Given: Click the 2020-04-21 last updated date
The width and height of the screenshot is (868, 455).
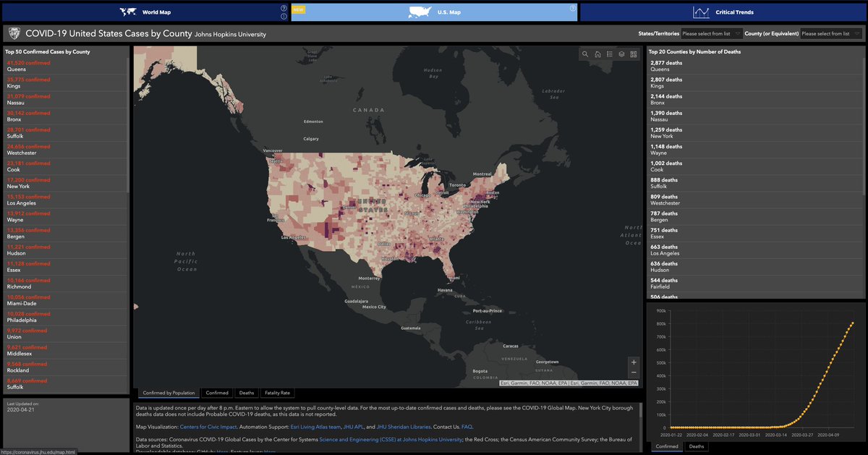Looking at the screenshot, I should [20, 410].
